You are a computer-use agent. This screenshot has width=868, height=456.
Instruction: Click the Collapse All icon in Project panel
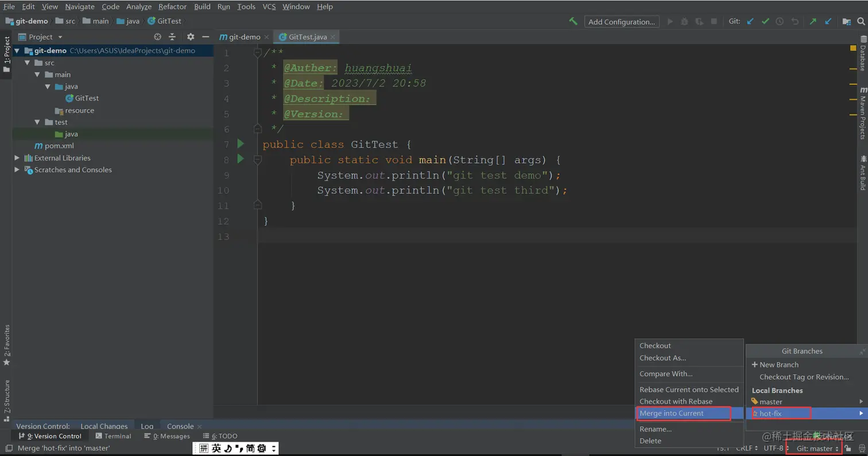pos(172,37)
